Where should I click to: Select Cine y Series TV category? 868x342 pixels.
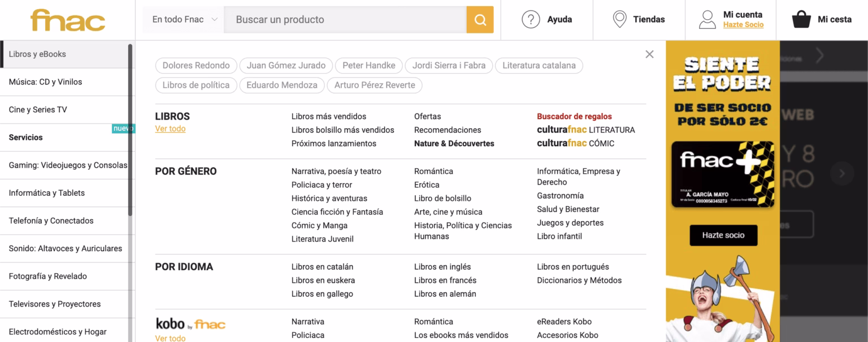click(x=64, y=109)
